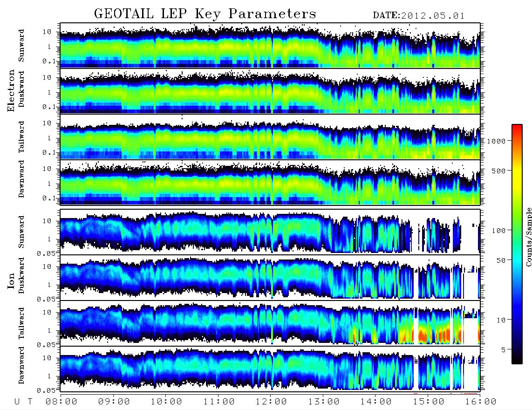
Task: Click the 0.1 tick of Electron Dawnward
Action: coord(50,198)
